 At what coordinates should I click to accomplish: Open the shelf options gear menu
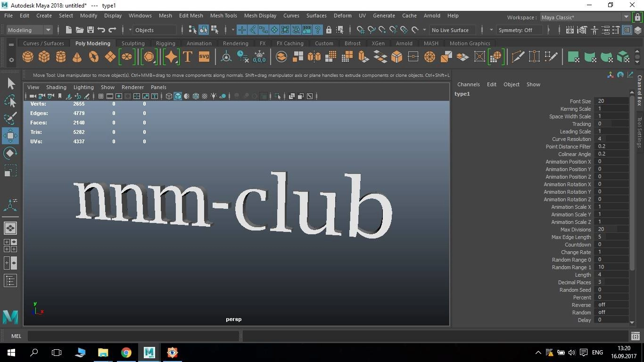coord(11,60)
